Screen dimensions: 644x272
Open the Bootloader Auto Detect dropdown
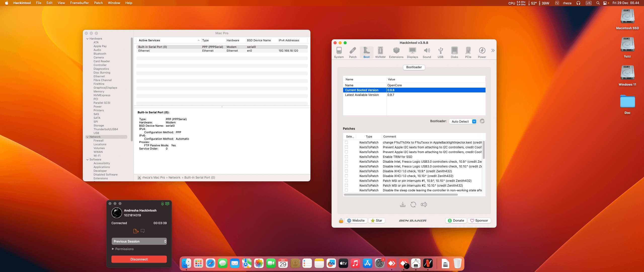(x=463, y=121)
